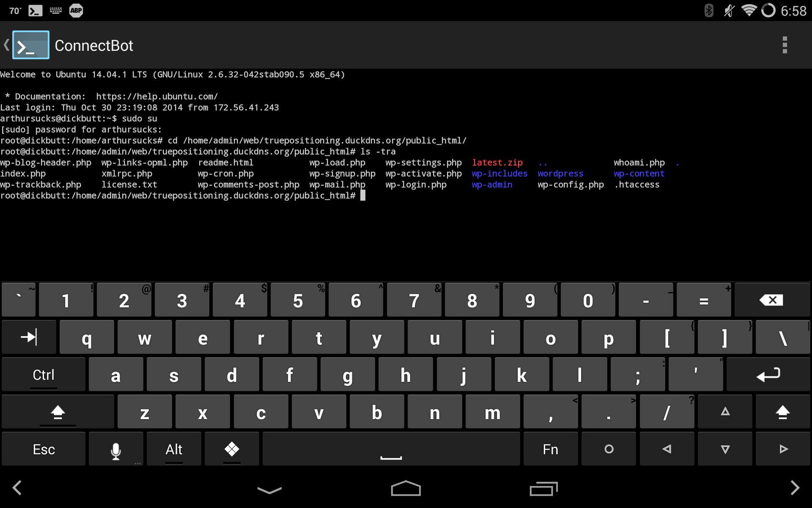Toggle the Fn function key
This screenshot has width=812, height=508.
551,449
